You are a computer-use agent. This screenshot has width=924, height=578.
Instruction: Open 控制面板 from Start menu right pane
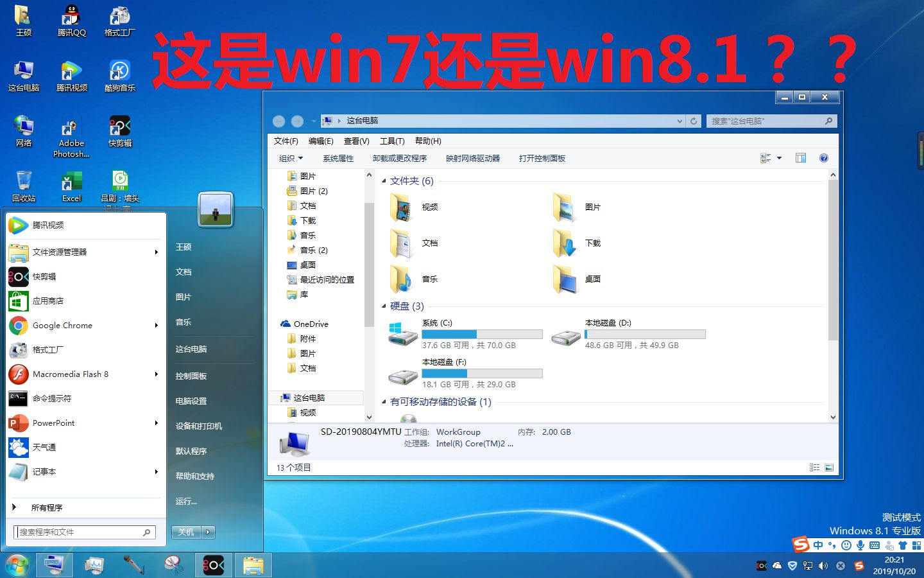pyautogui.click(x=191, y=376)
